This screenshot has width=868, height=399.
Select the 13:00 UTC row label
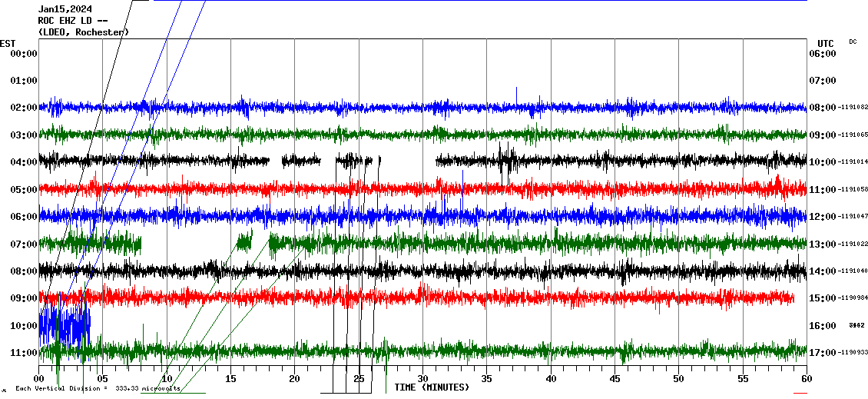822,244
